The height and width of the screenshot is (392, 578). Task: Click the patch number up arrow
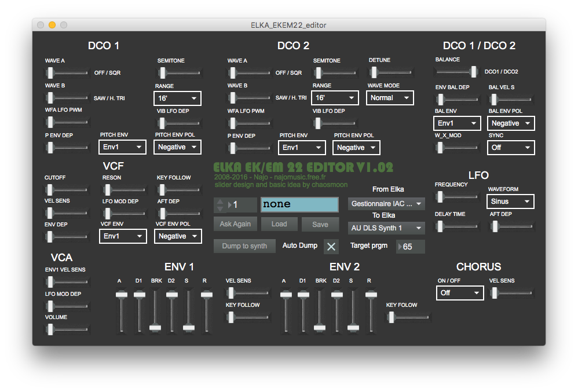click(220, 201)
